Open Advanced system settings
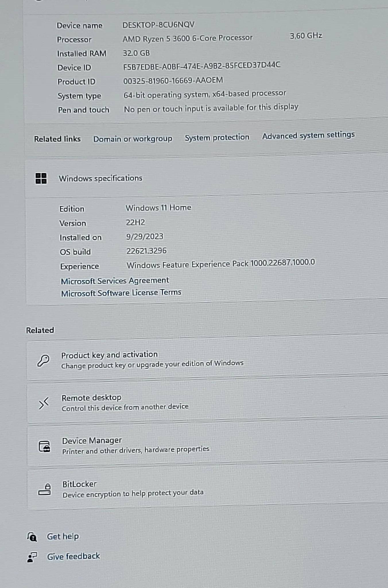This screenshot has height=588, width=388. [x=309, y=136]
